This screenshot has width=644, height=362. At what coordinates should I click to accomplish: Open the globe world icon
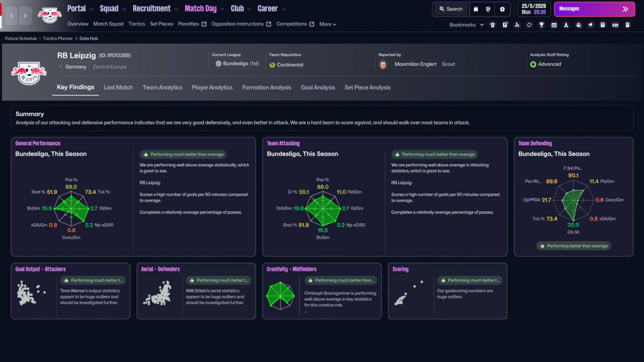[488, 9]
